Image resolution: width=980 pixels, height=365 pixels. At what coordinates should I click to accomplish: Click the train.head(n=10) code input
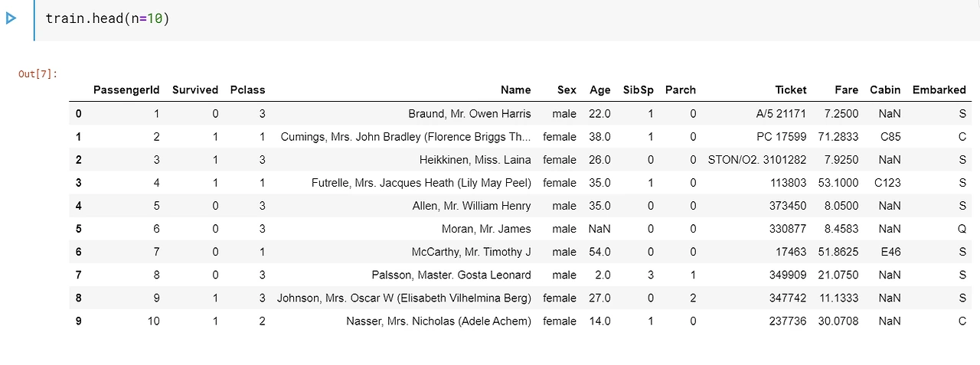(507, 20)
